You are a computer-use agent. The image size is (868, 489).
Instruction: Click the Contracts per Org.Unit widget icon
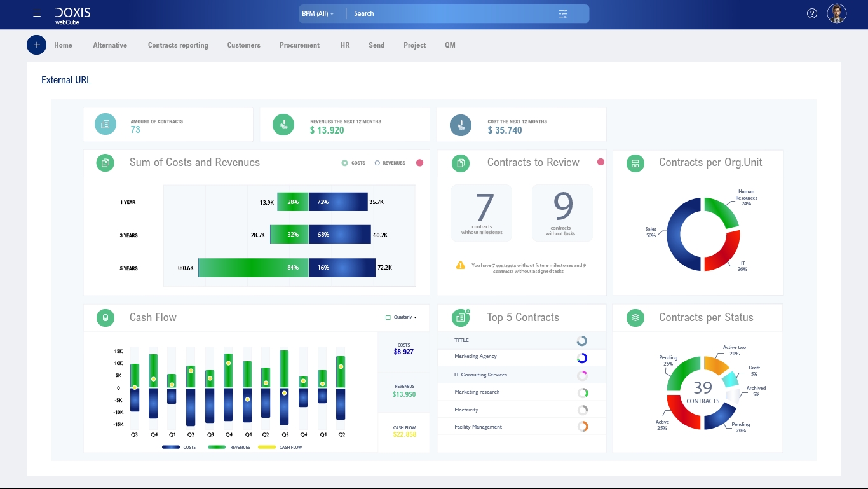click(634, 163)
